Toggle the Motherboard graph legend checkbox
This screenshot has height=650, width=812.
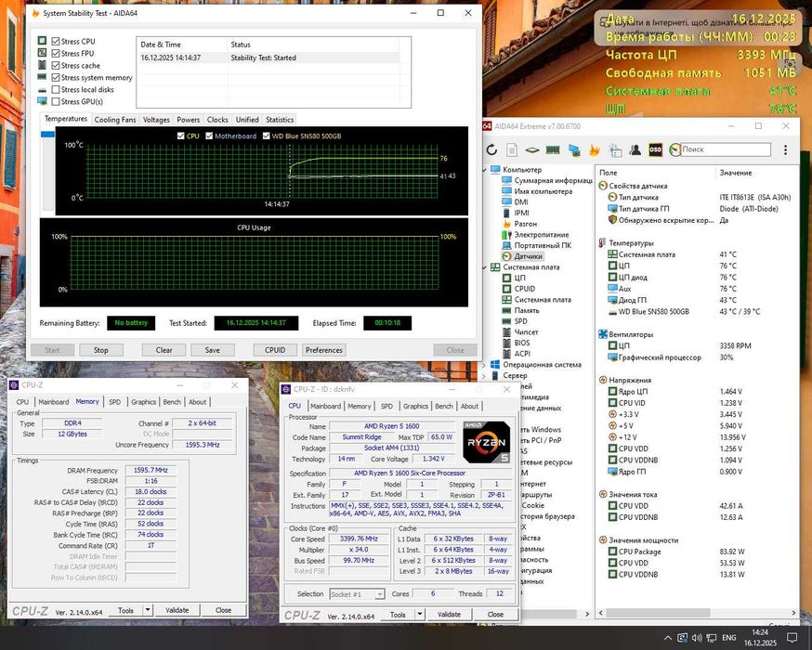click(x=209, y=136)
